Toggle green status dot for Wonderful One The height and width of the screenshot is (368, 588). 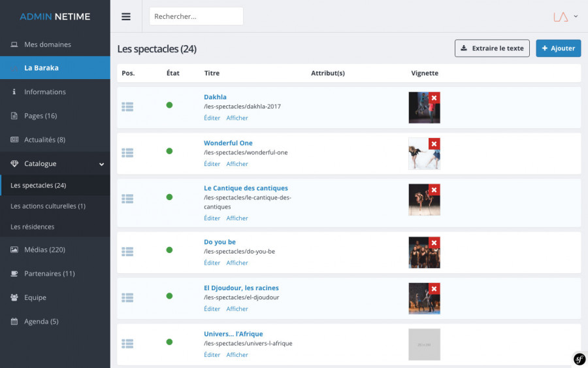(169, 151)
